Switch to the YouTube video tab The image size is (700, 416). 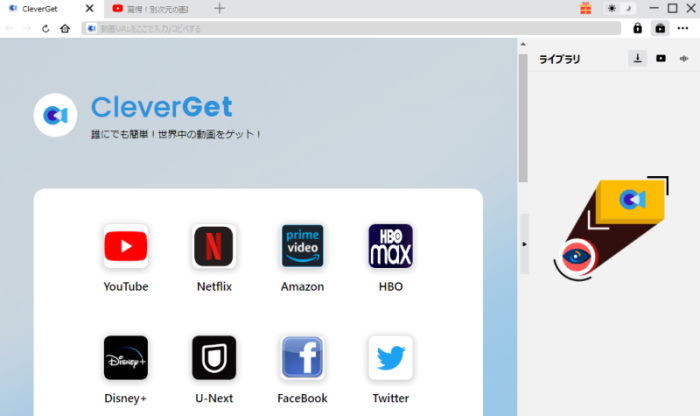[151, 8]
